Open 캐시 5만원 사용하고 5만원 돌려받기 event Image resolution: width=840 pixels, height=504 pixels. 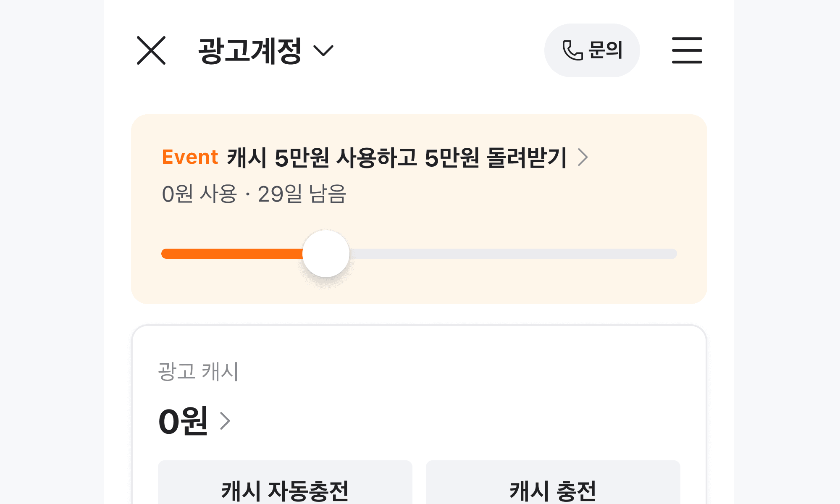coord(397,157)
